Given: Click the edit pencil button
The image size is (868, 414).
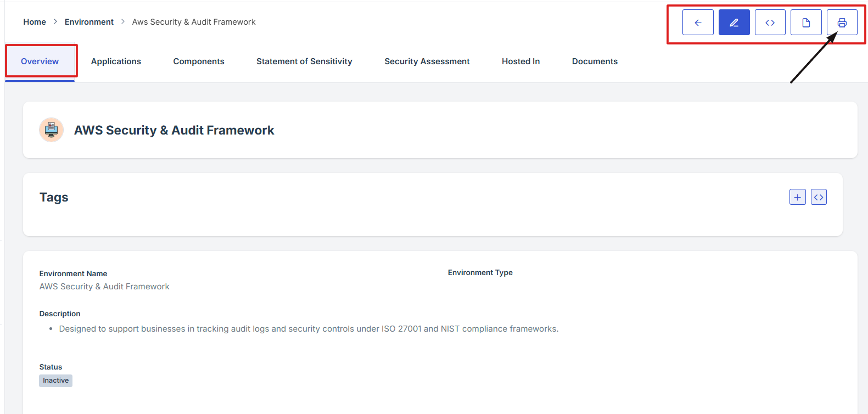Looking at the screenshot, I should pyautogui.click(x=734, y=23).
